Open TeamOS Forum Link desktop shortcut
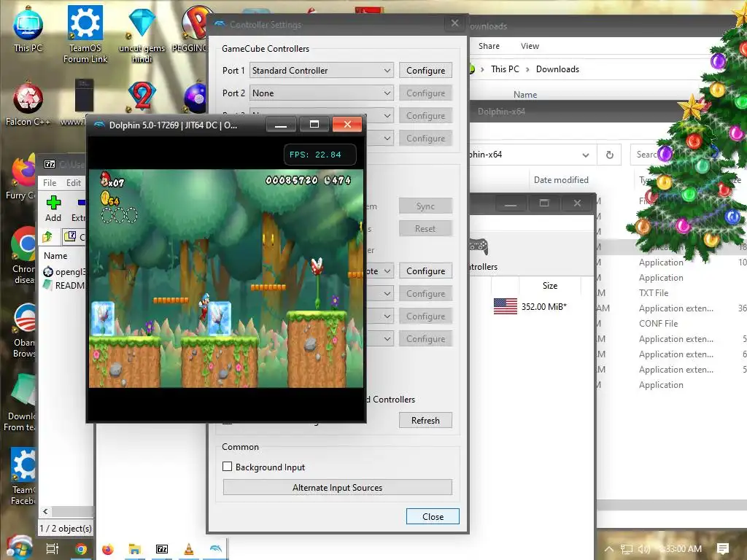747x560 pixels. click(x=85, y=34)
